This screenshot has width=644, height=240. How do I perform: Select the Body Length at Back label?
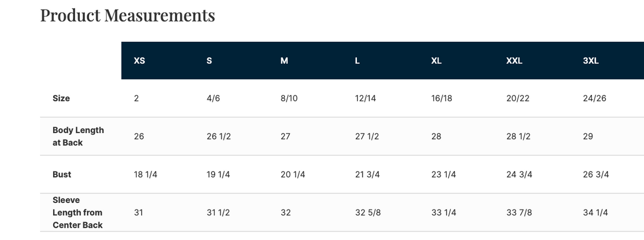pos(78,136)
